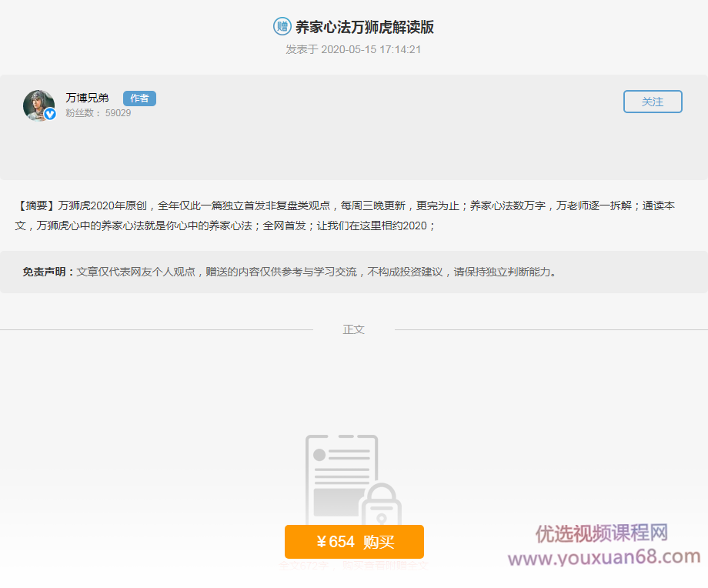Click the blue V verified badge on the avatar
Viewport: 708px width, 588px height.
pos(50,114)
